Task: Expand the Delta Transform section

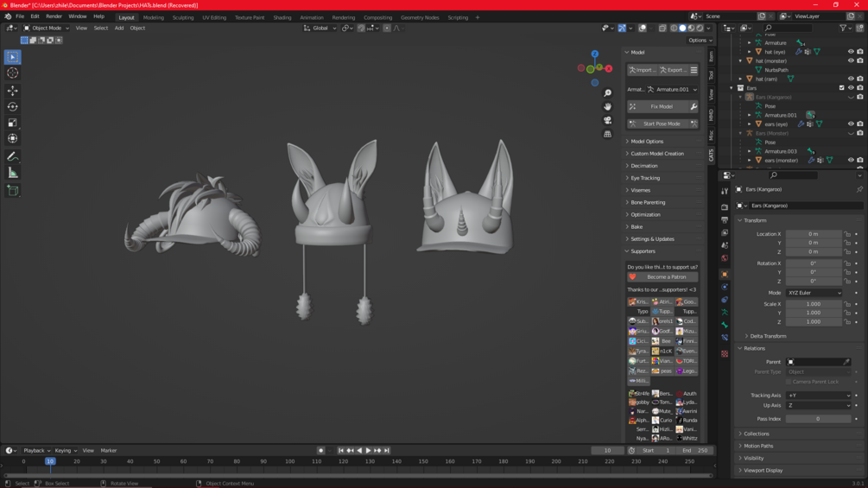Action: pos(768,336)
